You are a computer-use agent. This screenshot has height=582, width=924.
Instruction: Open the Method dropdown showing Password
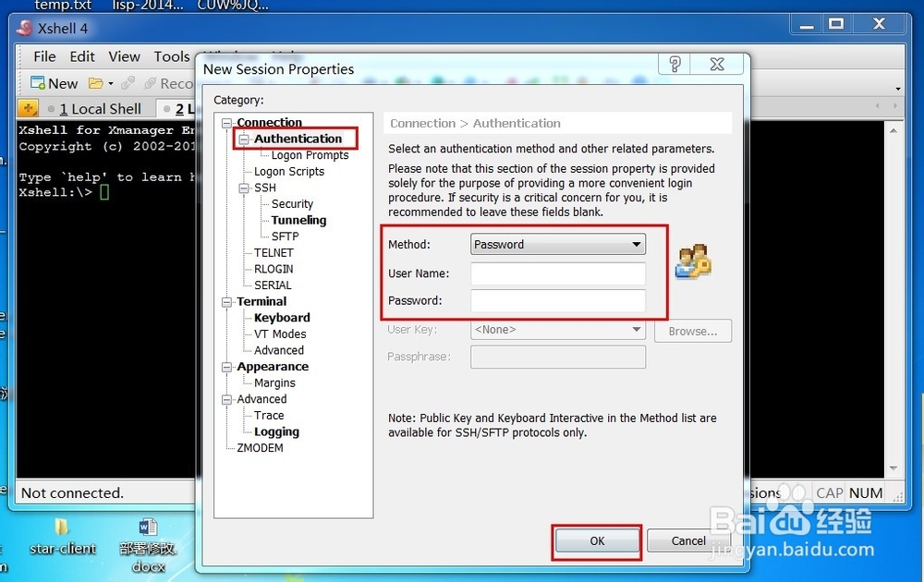pos(557,244)
